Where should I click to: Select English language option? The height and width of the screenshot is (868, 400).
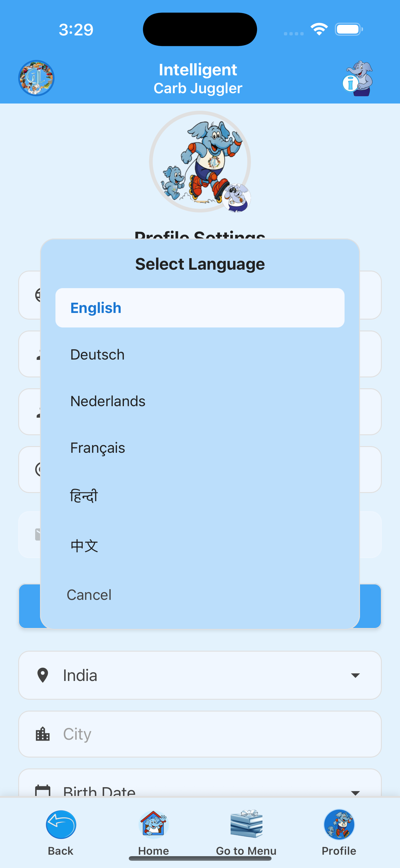tap(200, 307)
